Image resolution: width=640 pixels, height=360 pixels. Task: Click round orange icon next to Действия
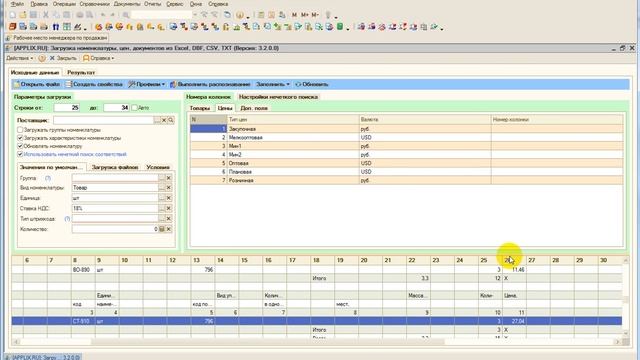click(42, 58)
